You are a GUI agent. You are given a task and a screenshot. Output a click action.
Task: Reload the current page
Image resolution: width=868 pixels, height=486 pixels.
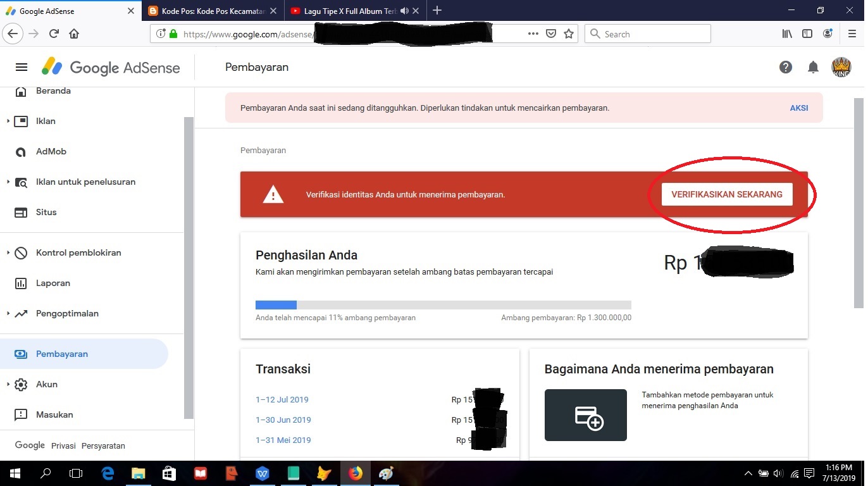tap(54, 34)
